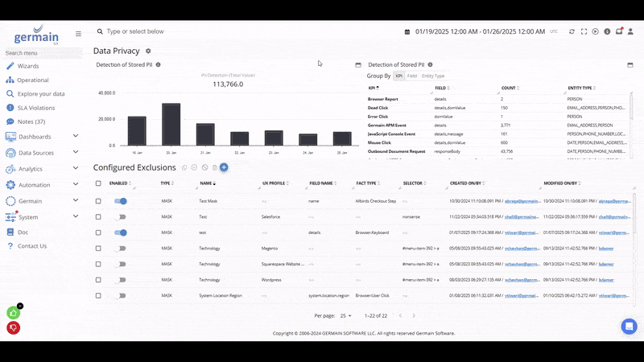Toggle enabled switch for Test Mask
This screenshot has width=644, height=362.
(120, 201)
